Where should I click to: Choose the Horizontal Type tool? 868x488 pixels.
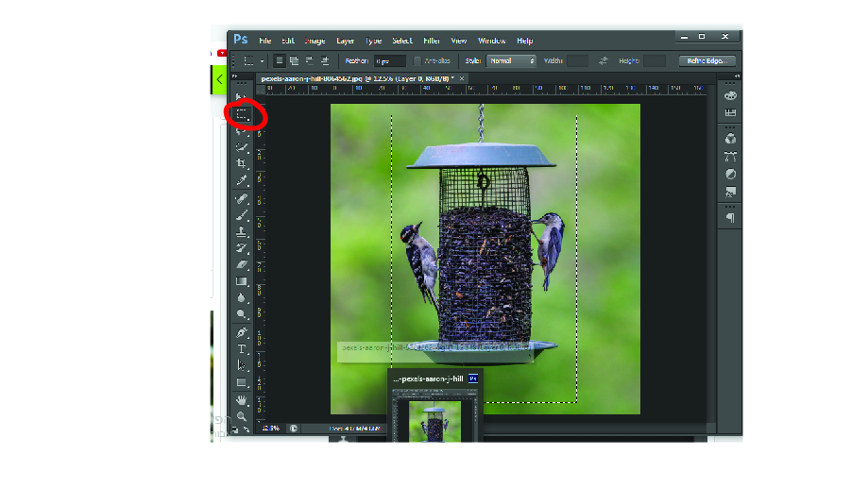coord(242,349)
